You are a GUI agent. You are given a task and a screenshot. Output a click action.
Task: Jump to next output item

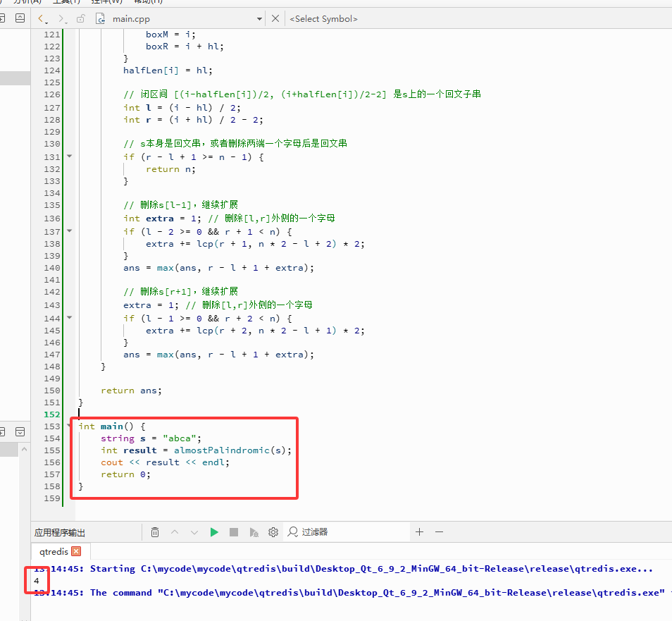tap(194, 532)
